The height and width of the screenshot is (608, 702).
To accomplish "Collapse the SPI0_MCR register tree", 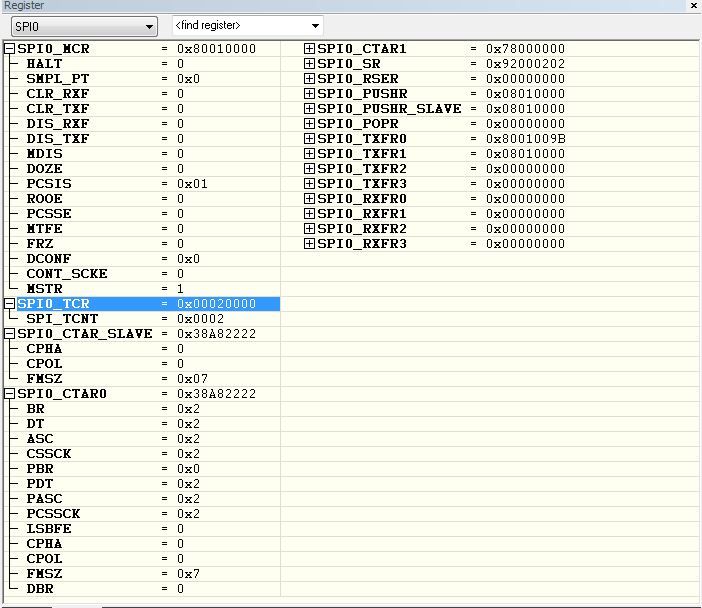I will coord(10,49).
